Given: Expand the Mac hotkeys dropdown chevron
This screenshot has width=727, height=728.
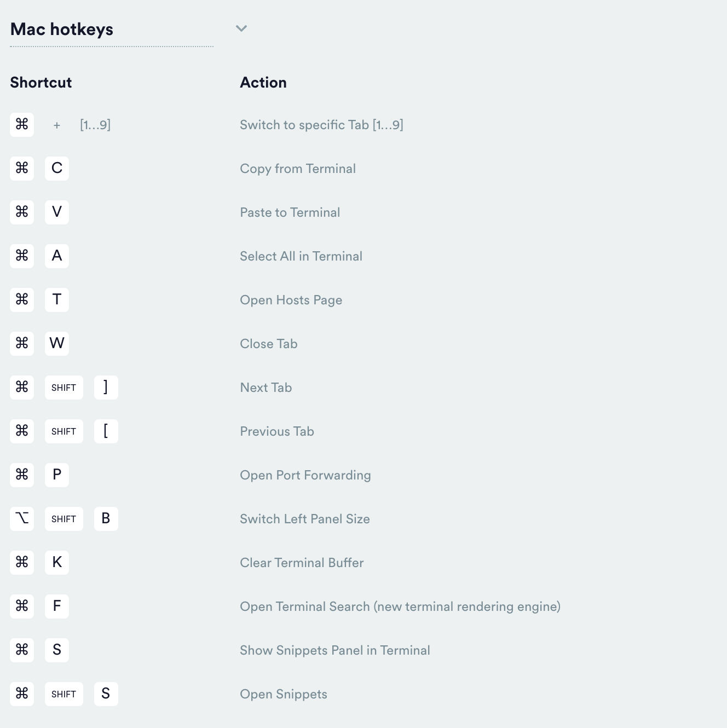Looking at the screenshot, I should point(241,28).
